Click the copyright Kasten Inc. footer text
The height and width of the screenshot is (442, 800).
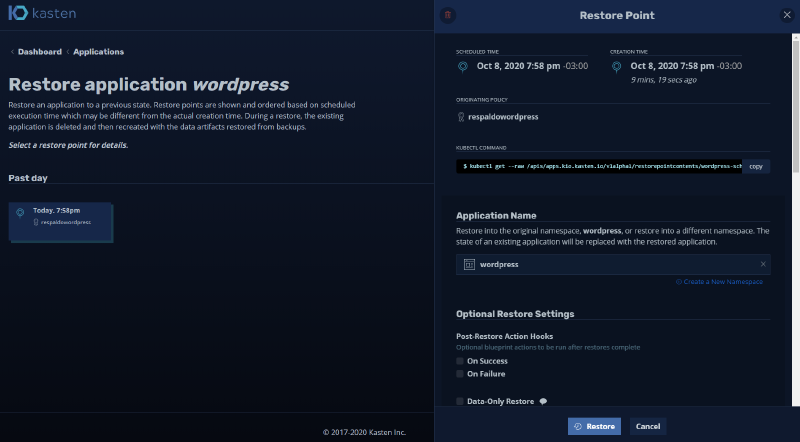pos(364,432)
